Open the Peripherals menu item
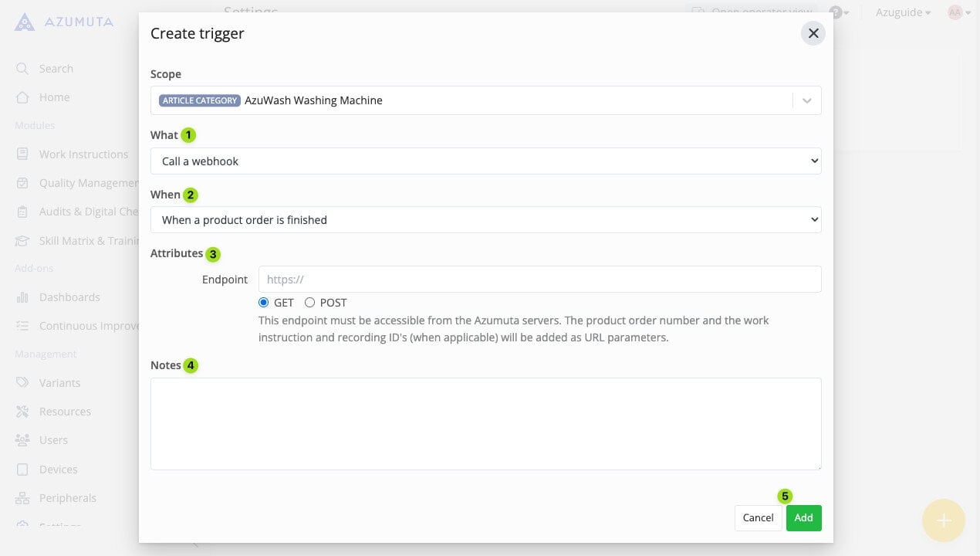 tap(67, 498)
